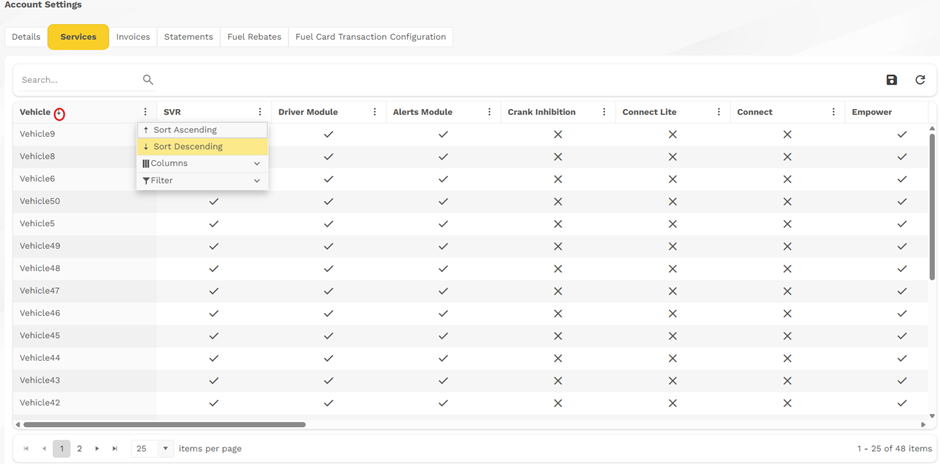Open Fuel Card Transaction Configuration tab
Image resolution: width=940 pixels, height=464 pixels.
370,37
